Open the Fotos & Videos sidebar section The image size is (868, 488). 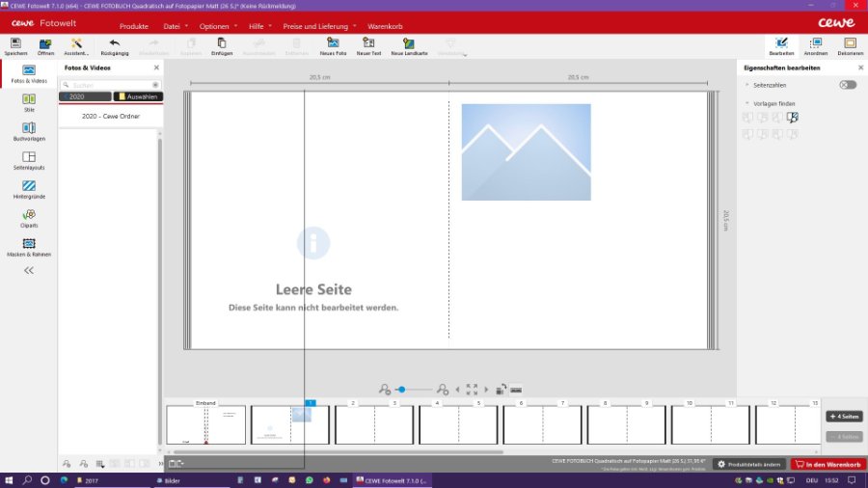click(x=29, y=73)
